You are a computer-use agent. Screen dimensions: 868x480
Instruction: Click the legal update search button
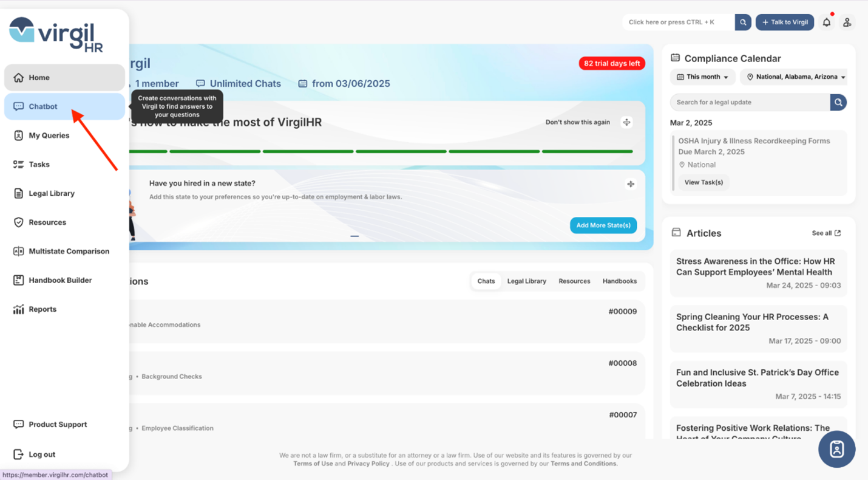838,103
